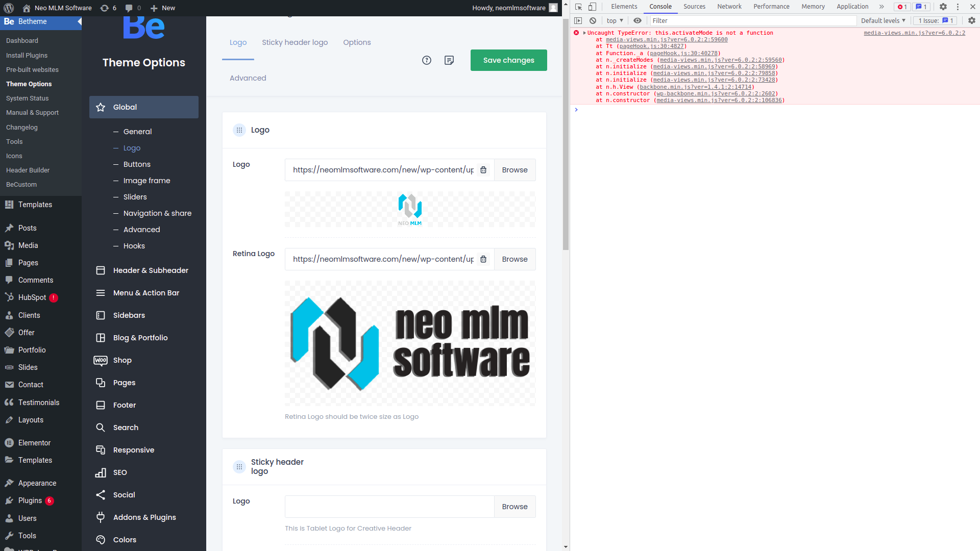Viewport: 980px width, 551px height.
Task: Click Save changes button
Action: click(x=509, y=60)
